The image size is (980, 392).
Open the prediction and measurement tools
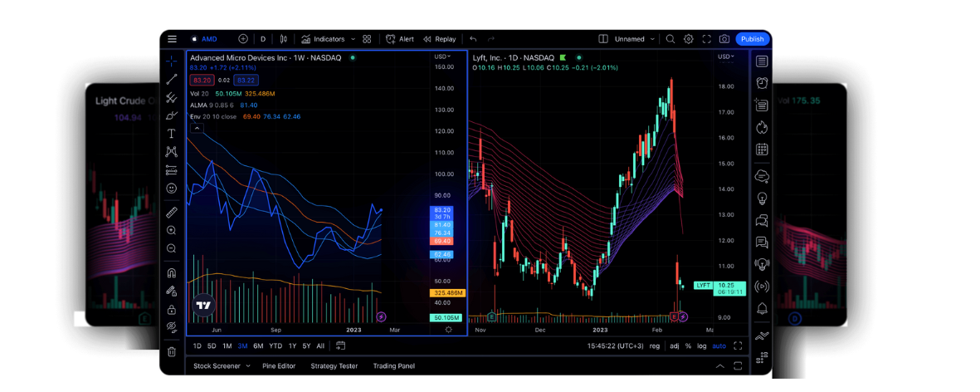click(x=171, y=170)
